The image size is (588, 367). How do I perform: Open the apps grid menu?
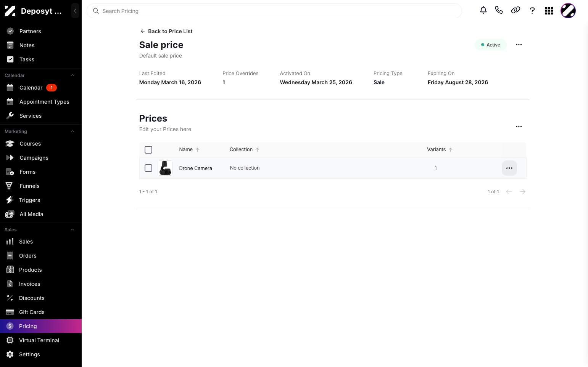[549, 11]
